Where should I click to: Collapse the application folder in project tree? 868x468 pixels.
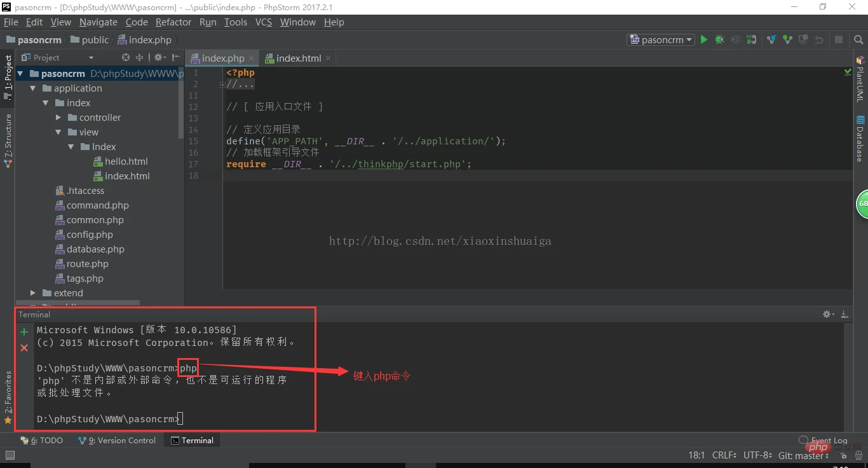click(33, 88)
